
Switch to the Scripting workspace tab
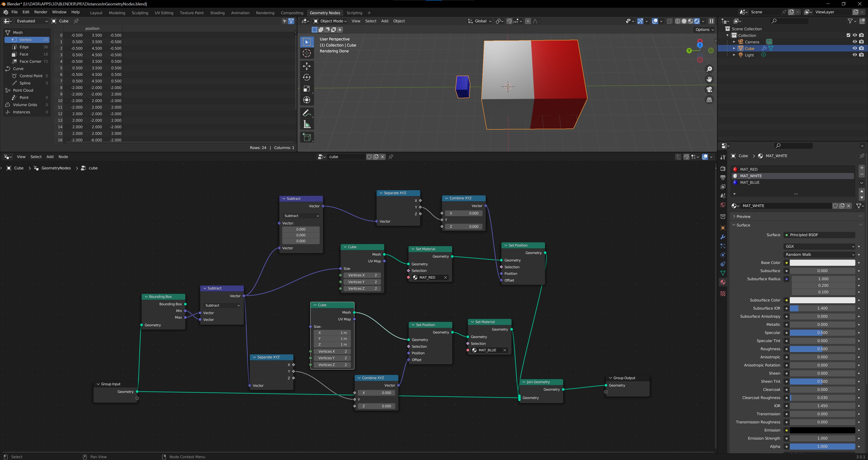click(354, 13)
